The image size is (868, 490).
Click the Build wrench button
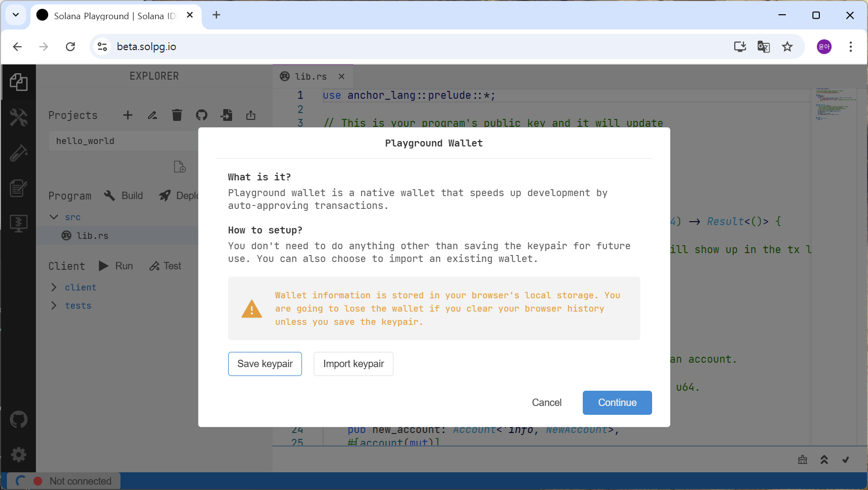[123, 196]
